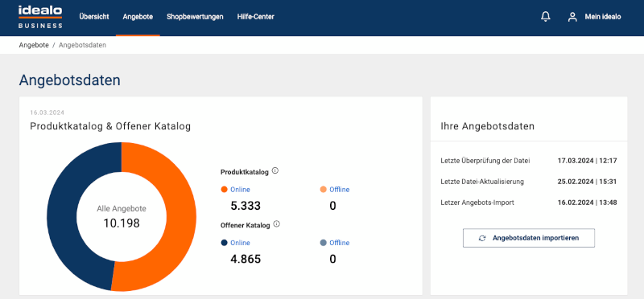Select the Angebote menu item
Viewport: 644px width, 299px height.
pyautogui.click(x=138, y=17)
